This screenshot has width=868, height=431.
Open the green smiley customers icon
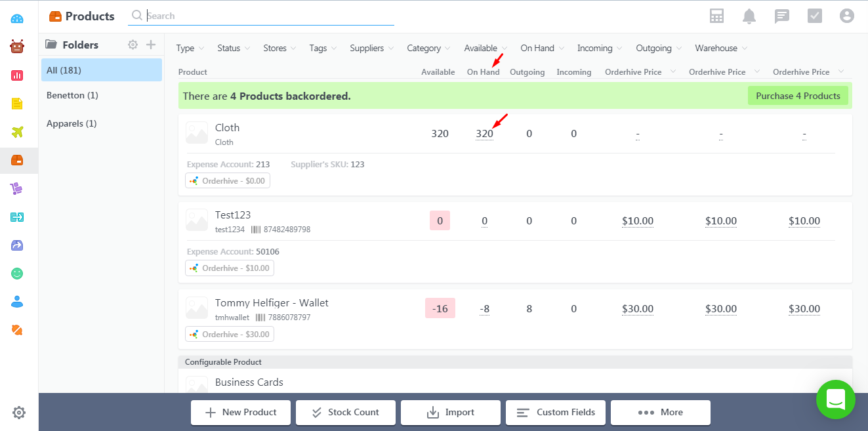click(x=18, y=274)
